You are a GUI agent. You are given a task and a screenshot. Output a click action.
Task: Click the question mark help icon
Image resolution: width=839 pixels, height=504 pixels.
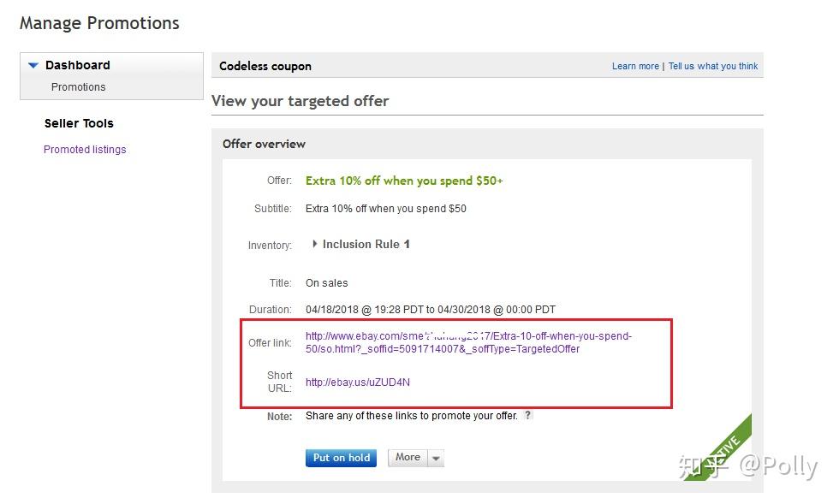point(528,416)
